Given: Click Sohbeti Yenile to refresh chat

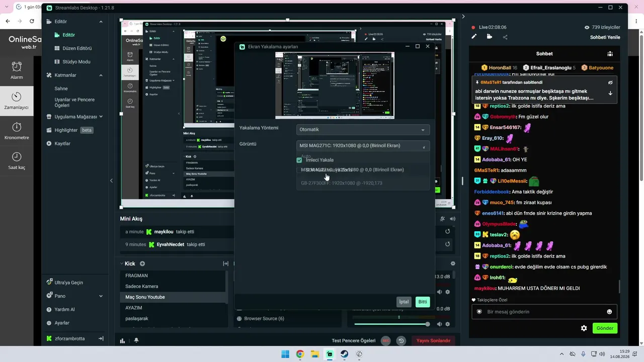Looking at the screenshot, I should click(605, 37).
